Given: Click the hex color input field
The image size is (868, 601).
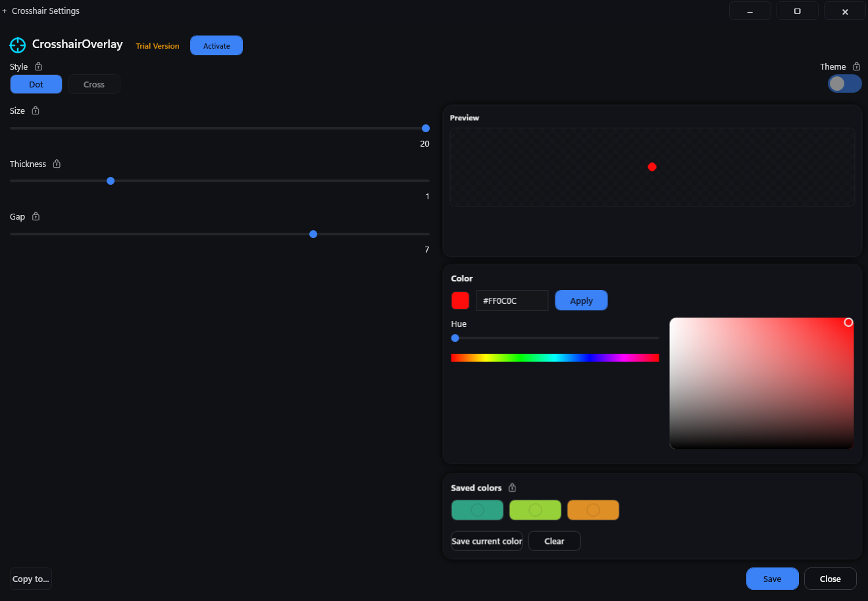Looking at the screenshot, I should click(x=512, y=300).
